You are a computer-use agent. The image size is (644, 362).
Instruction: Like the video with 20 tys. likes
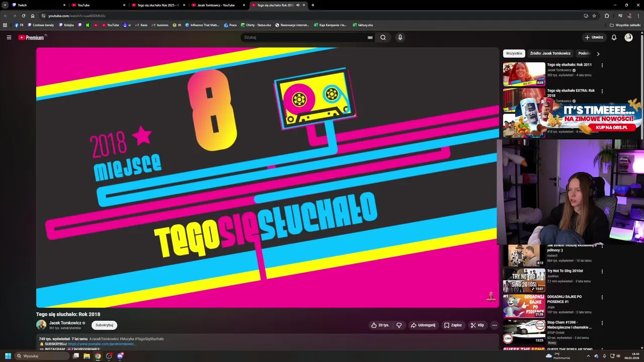pos(380,325)
